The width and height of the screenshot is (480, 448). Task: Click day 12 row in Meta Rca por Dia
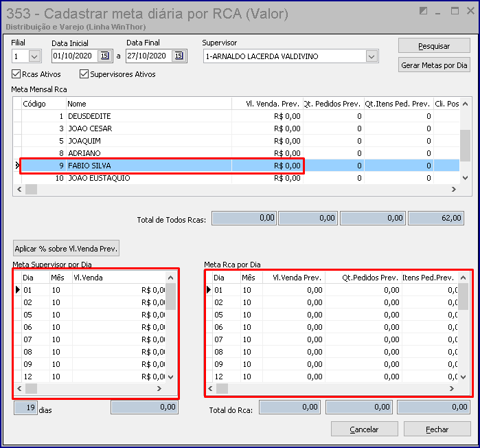(x=332, y=377)
